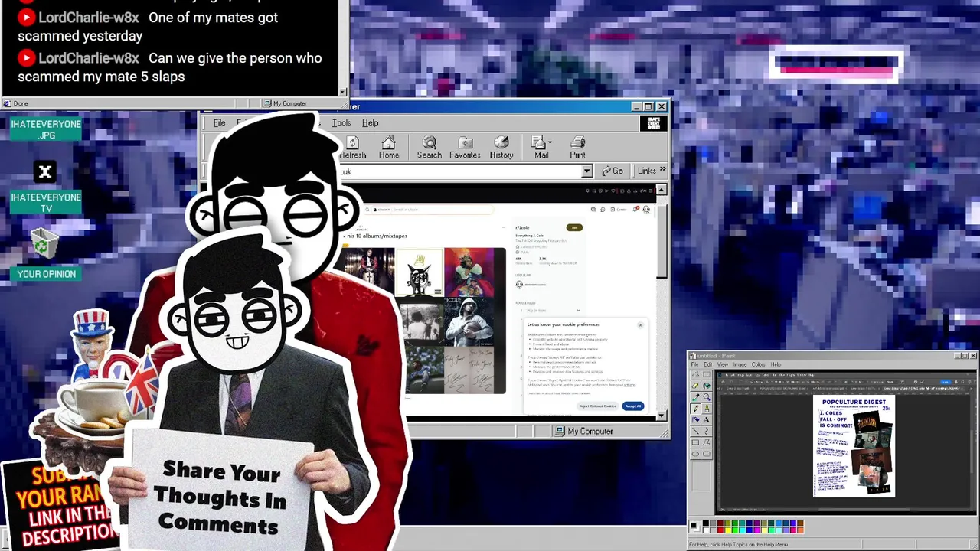
Task: Activate the Magnifier tool in Paint
Action: 707,397
